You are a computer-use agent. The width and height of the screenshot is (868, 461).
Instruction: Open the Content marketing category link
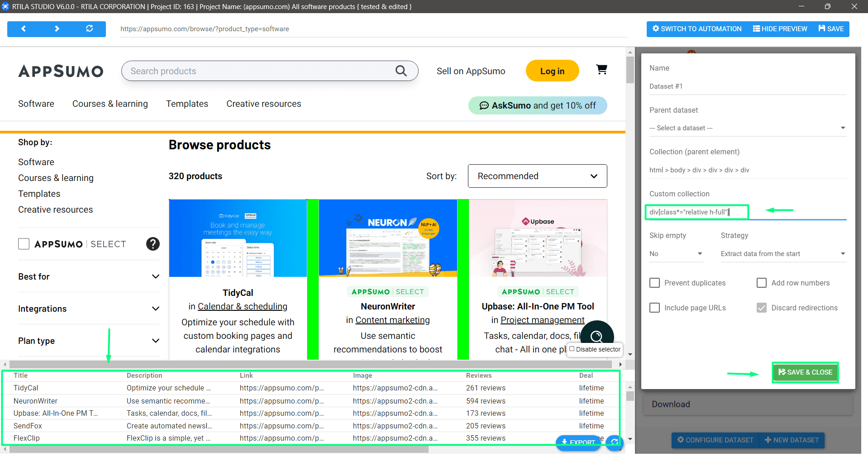click(393, 320)
